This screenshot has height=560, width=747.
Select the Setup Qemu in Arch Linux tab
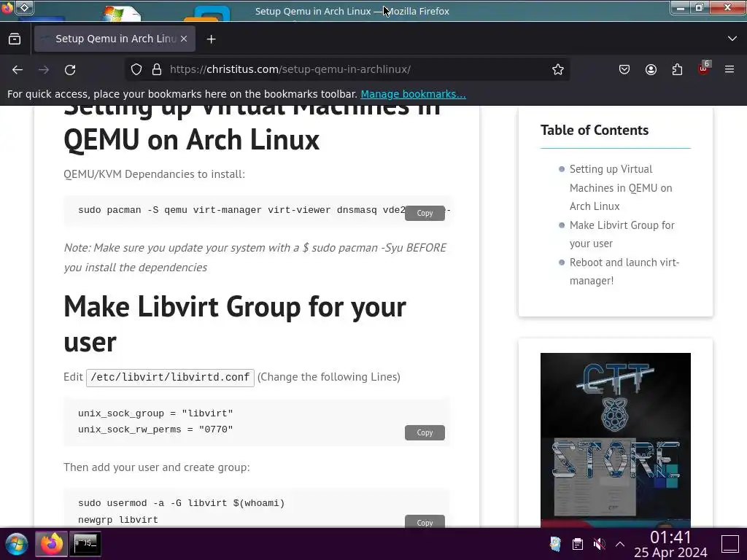click(115, 39)
